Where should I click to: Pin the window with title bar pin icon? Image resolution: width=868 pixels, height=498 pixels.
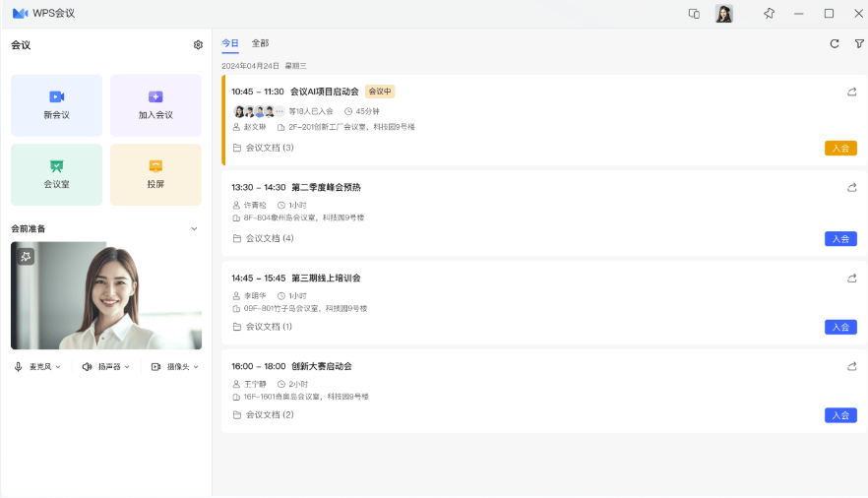[769, 13]
